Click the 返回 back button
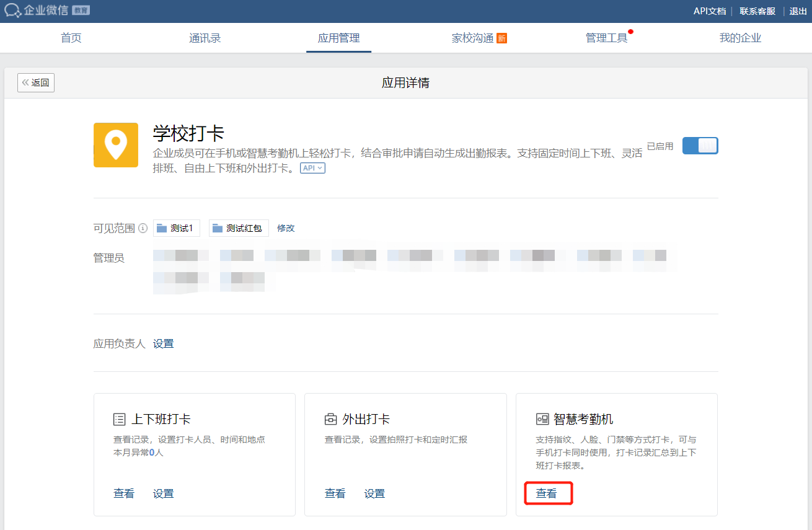 (x=36, y=82)
